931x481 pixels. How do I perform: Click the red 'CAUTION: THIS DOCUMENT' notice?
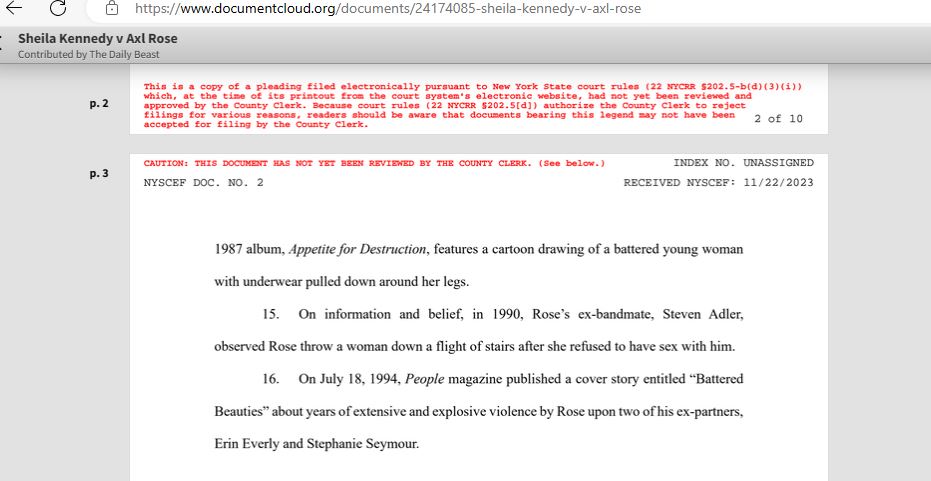click(374, 163)
